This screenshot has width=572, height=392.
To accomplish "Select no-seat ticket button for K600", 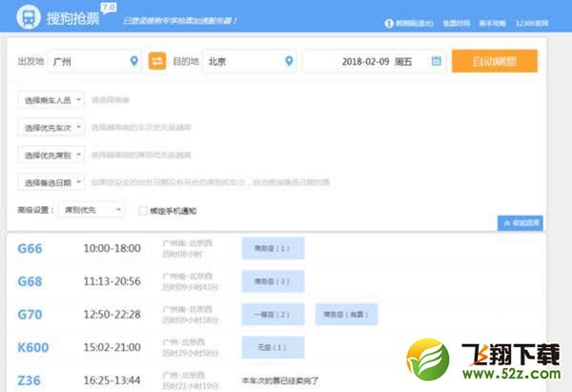I will tap(273, 347).
